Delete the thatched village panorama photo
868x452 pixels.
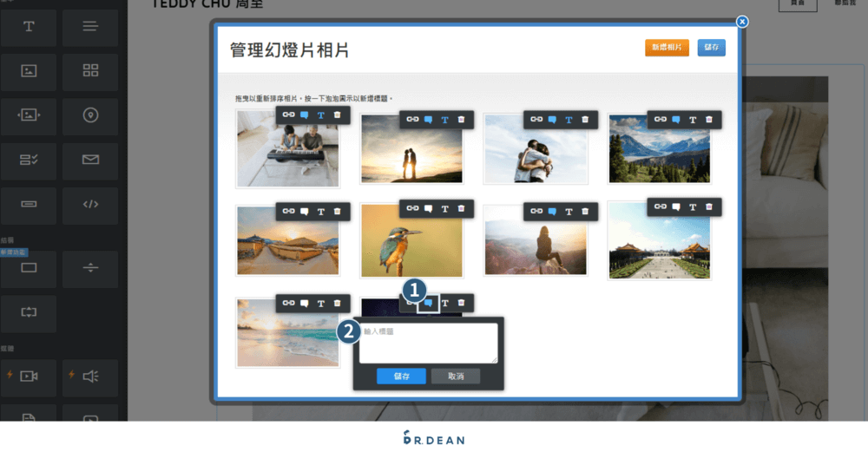tap(337, 212)
